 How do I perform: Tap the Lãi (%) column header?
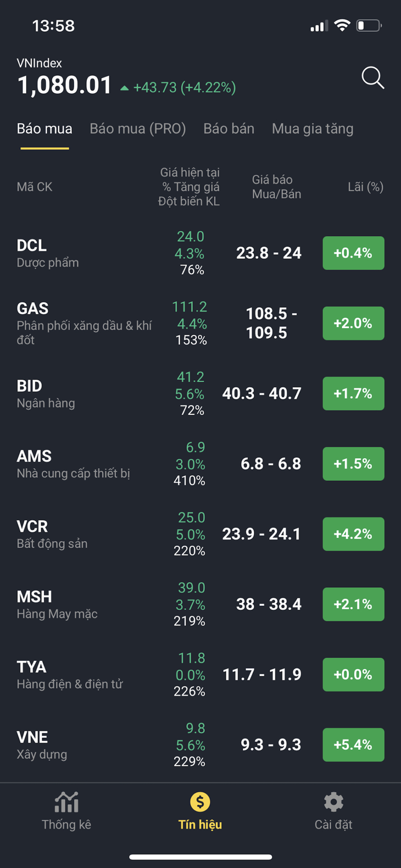[365, 186]
